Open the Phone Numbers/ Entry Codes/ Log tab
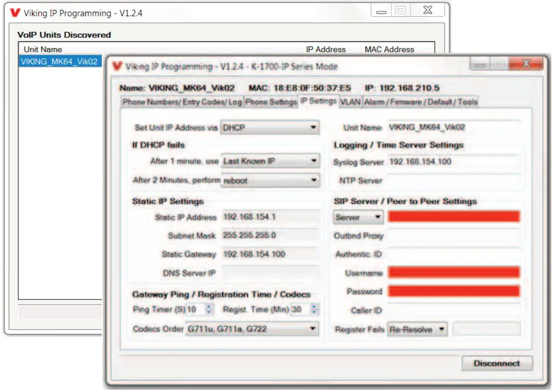Viewport: 554px width, 392px height. point(182,102)
